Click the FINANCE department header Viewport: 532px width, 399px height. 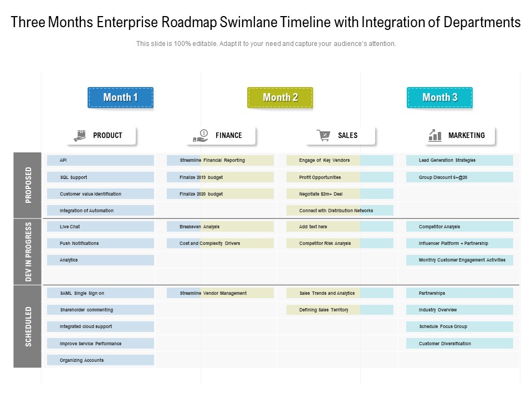pyautogui.click(x=221, y=135)
